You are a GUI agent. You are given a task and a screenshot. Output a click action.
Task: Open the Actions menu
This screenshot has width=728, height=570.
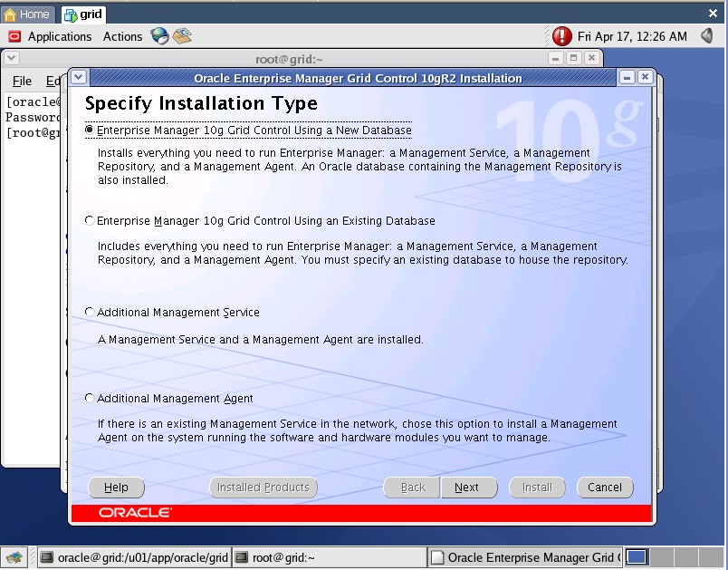122,36
